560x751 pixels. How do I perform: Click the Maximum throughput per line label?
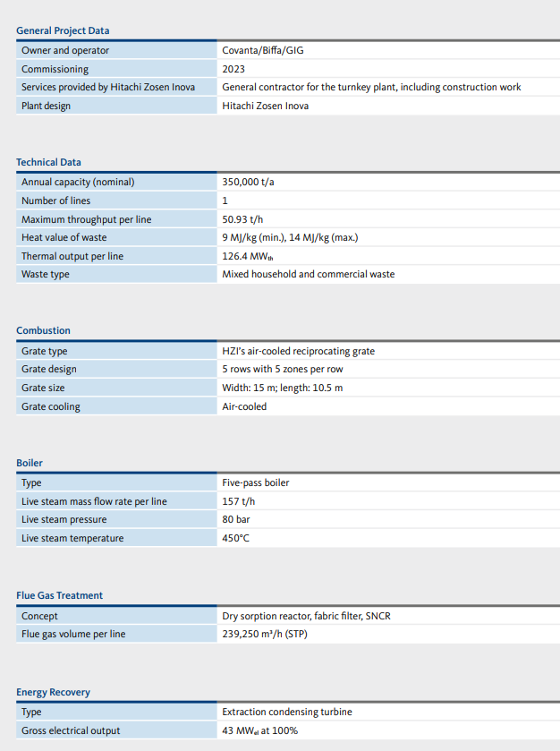(x=86, y=219)
